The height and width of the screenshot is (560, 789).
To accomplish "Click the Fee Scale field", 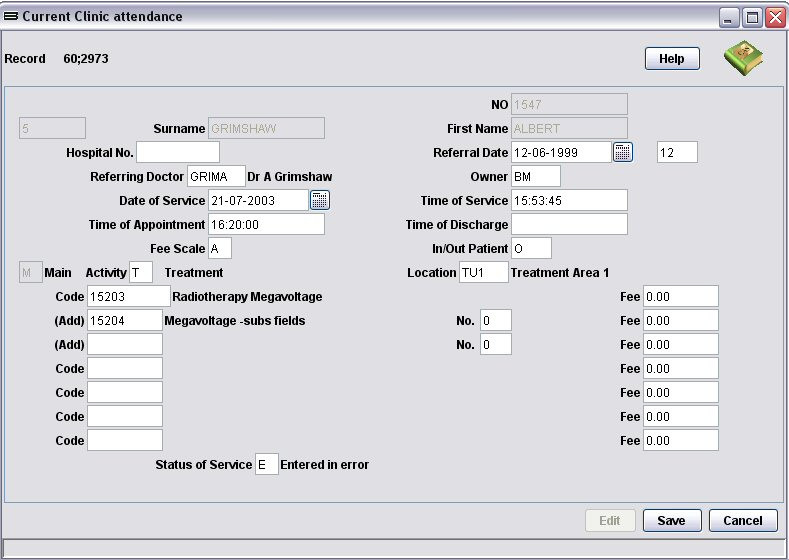I will click(219, 248).
